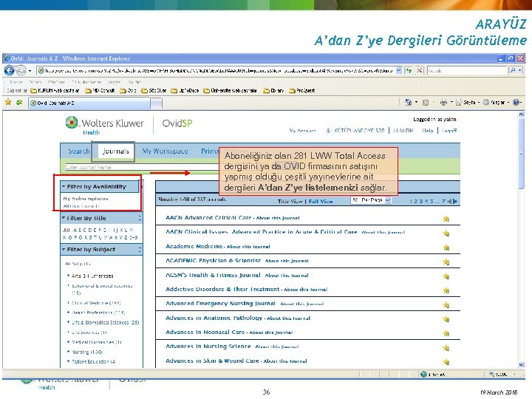The width and height of the screenshot is (532, 399).
Task: Click the Favorites star icon
Action: click(8, 102)
